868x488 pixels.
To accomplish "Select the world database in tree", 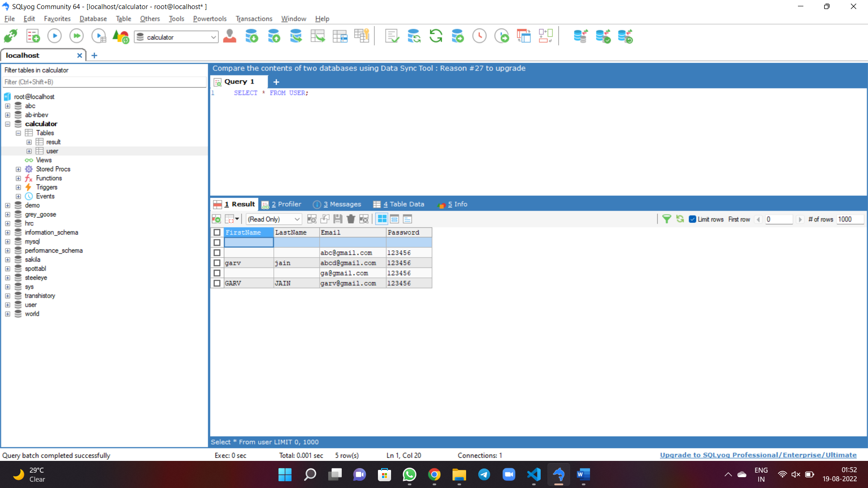I will pos(32,314).
